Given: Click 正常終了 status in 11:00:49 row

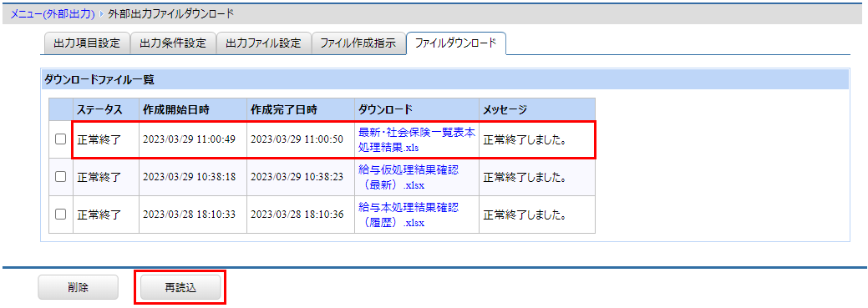Looking at the screenshot, I should tap(99, 140).
